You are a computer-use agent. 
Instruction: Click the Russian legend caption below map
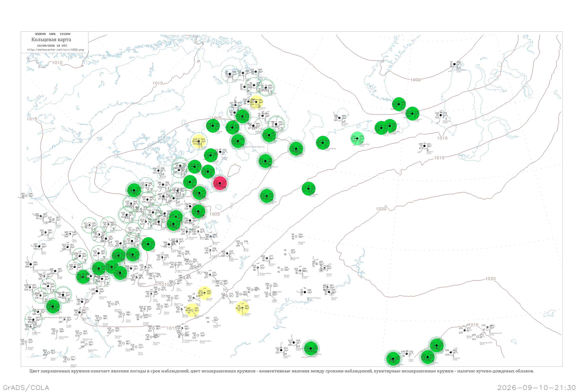282,371
